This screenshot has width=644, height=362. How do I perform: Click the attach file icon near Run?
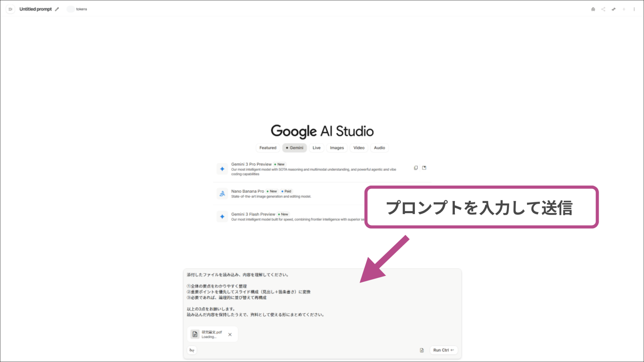click(421, 350)
